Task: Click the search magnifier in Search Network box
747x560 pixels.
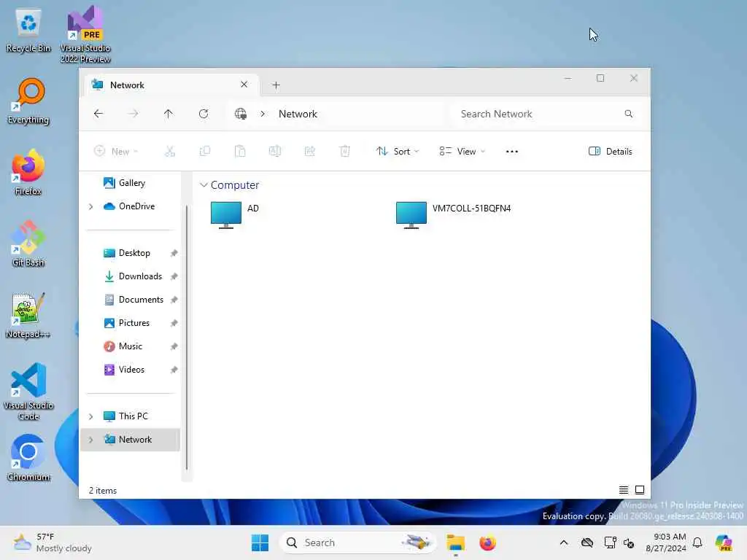Action: click(628, 114)
